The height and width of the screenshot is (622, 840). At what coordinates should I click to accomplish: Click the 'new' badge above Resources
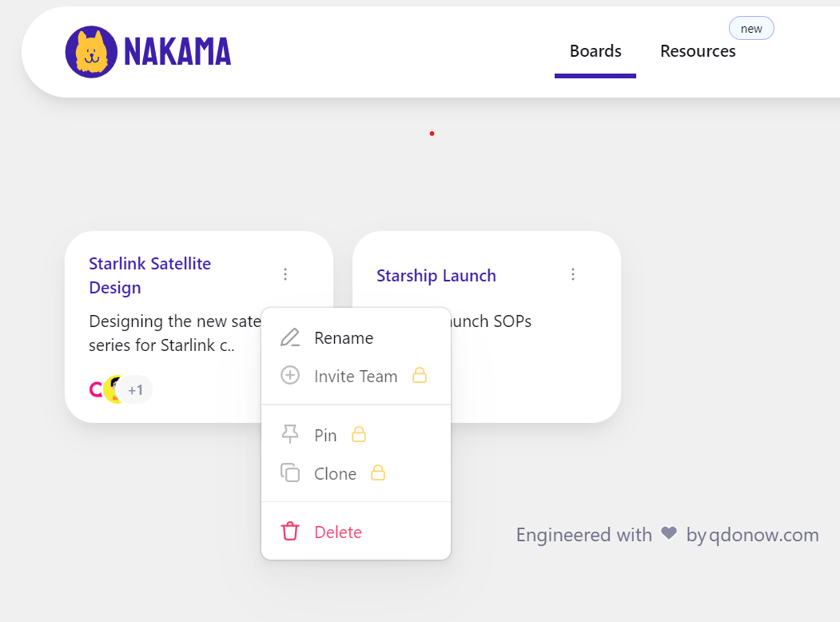click(x=751, y=29)
